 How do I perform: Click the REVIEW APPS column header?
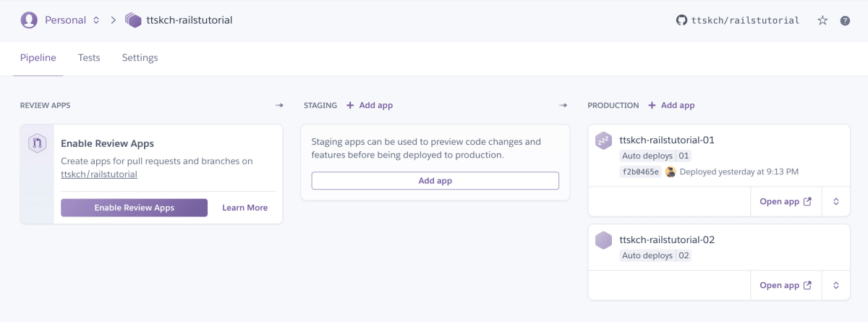pyautogui.click(x=45, y=106)
